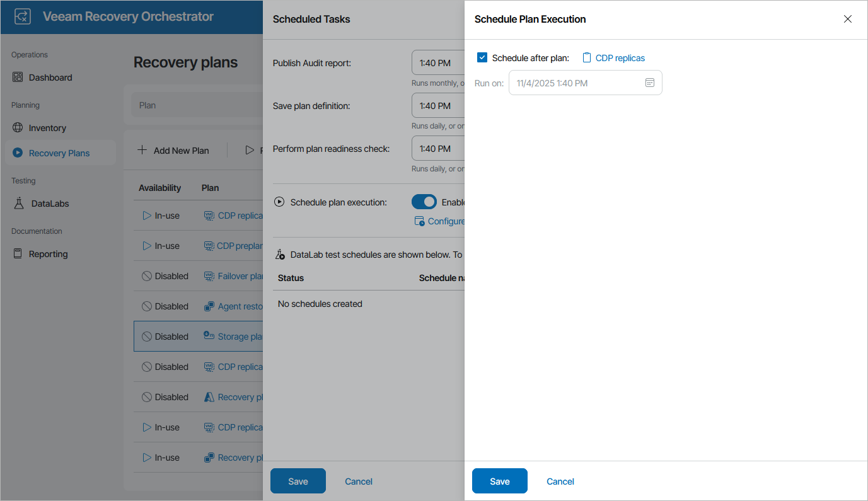This screenshot has height=501, width=868.
Task: Click the Configure schedule icon
Action: pyautogui.click(x=419, y=221)
